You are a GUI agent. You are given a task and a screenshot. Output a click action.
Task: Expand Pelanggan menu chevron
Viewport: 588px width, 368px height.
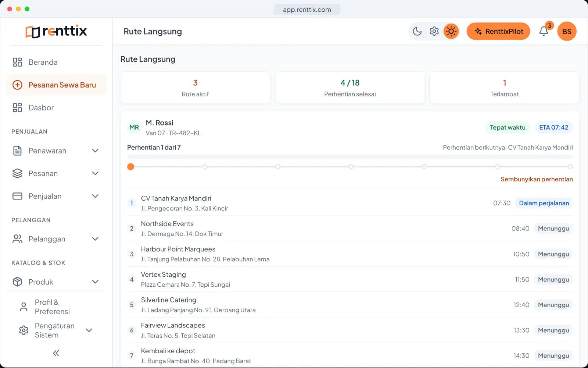95,239
